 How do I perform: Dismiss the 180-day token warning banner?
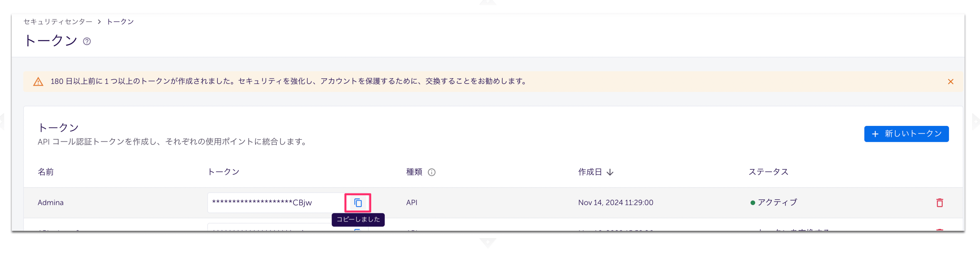pos(950,82)
